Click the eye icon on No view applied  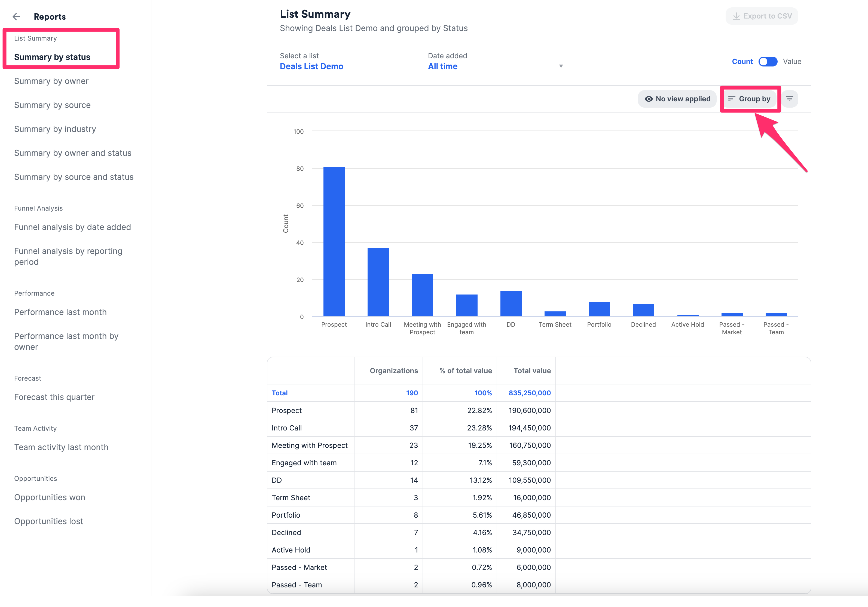(649, 99)
